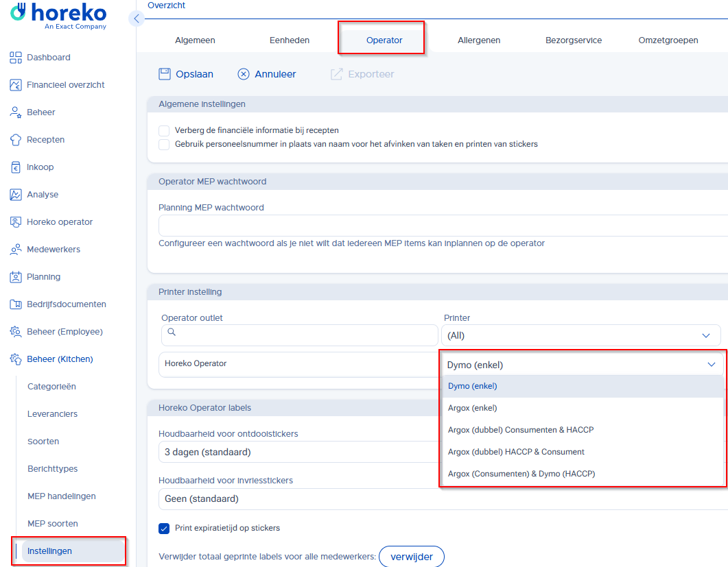Tick Gebruik personeelsnummer in plaats van naam
This screenshot has height=567, width=728.
tap(164, 144)
